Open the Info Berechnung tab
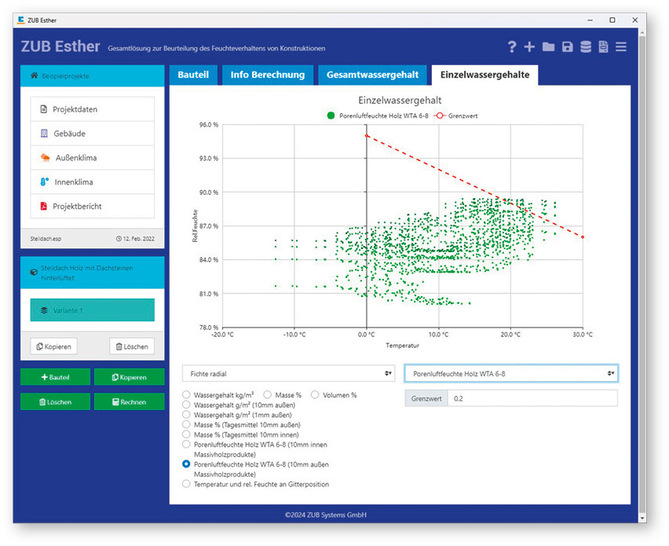Screen dimensions: 669x546 coord(265,75)
